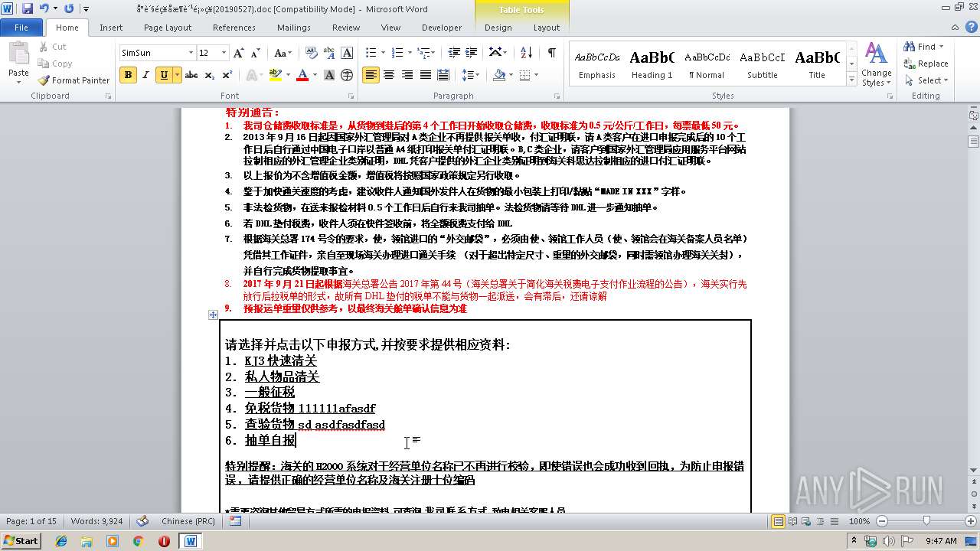Align text right
Image resolution: width=980 pixels, height=551 pixels.
(407, 75)
